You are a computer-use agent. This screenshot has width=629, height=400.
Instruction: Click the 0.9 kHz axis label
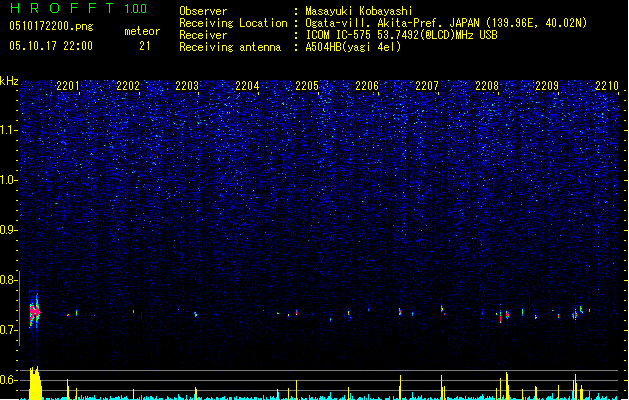[9, 230]
